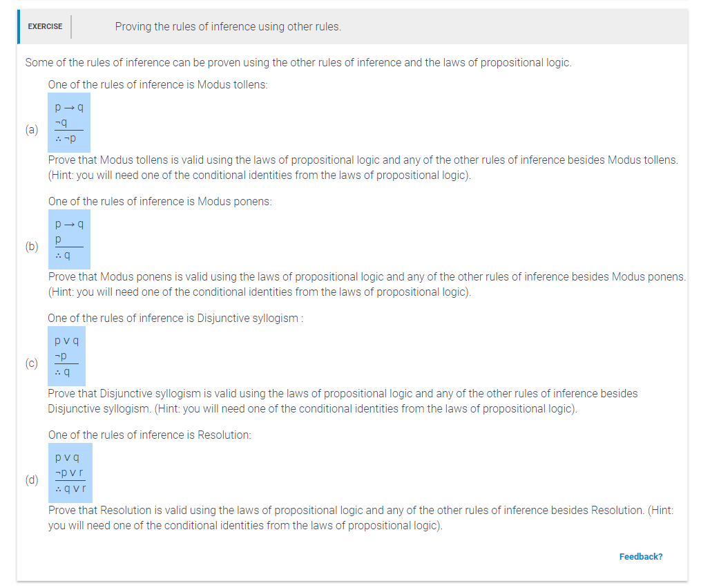Click 'One of the rules of inference is Modus ponens' text

pos(160,201)
